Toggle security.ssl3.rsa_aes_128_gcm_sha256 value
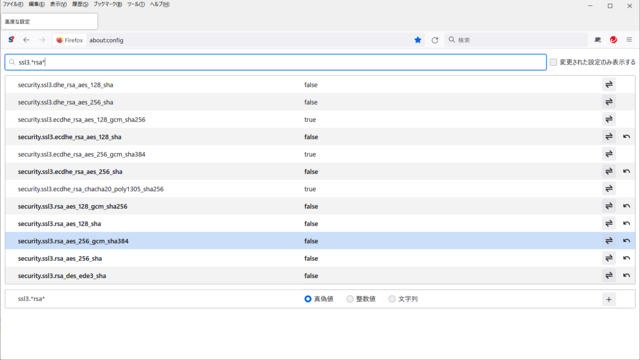 609,206
